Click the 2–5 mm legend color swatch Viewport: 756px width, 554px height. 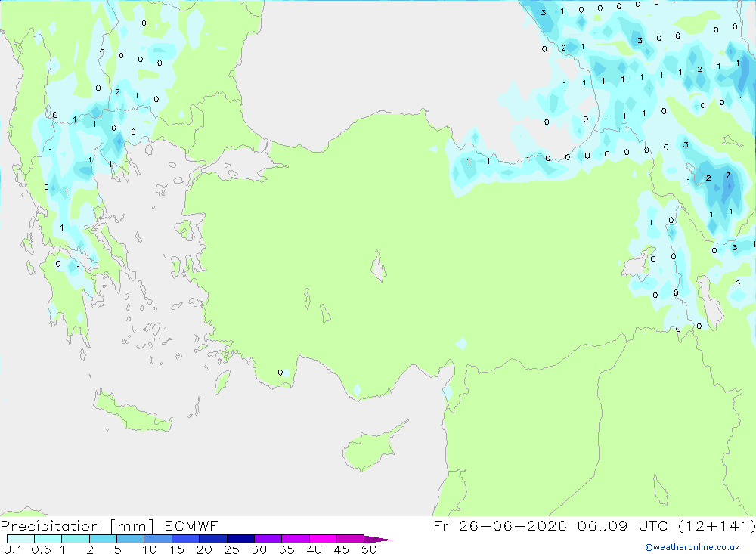pyautogui.click(x=103, y=539)
